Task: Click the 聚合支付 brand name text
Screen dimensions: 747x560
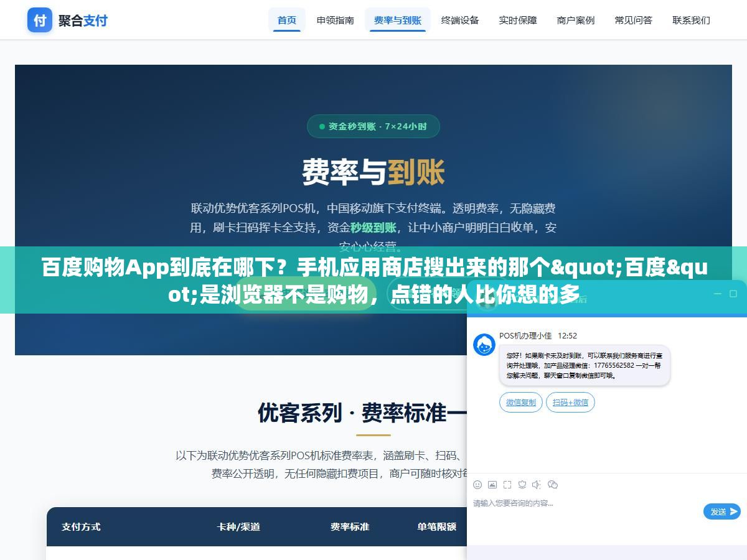Action: point(83,21)
